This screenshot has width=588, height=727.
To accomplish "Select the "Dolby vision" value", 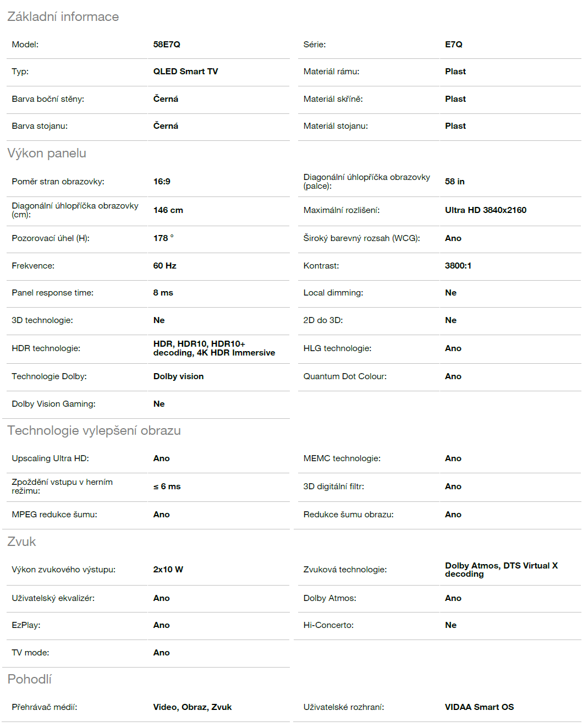I will 178,376.
